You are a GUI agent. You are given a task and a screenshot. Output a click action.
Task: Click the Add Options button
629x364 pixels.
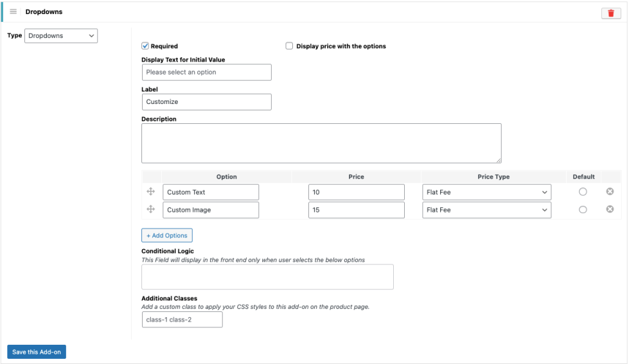coord(166,236)
